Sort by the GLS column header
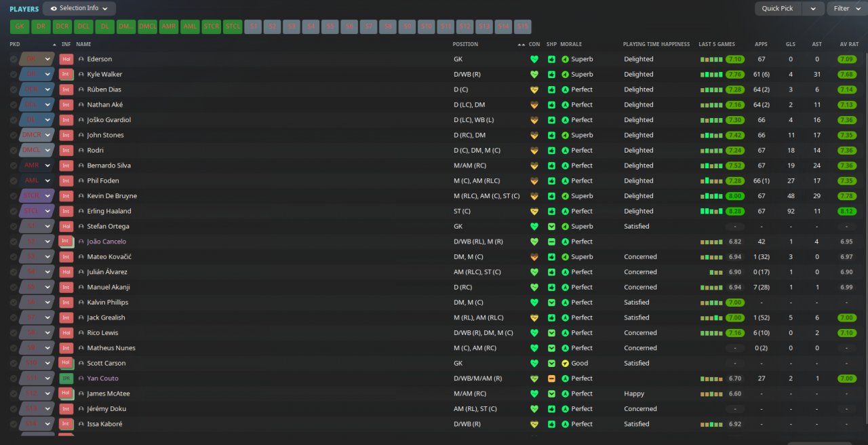868x445 pixels. tap(790, 44)
